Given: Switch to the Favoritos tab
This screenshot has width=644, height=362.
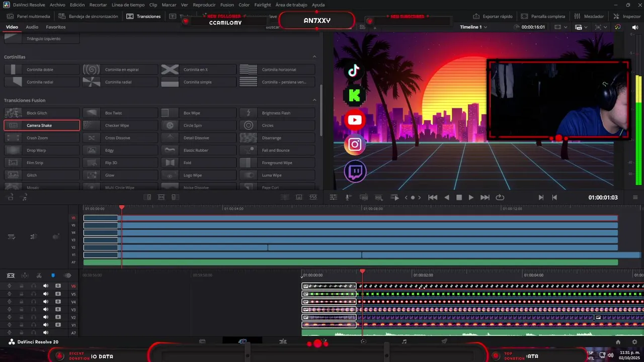Looking at the screenshot, I should [x=55, y=27].
